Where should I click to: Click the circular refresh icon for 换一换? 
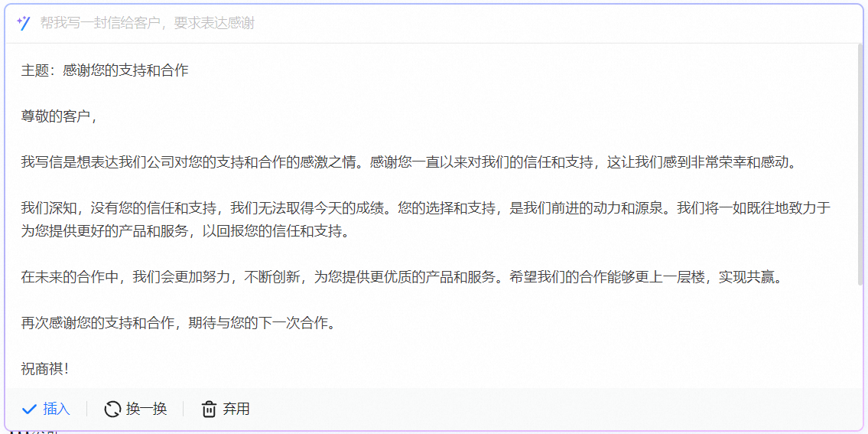[112, 410]
